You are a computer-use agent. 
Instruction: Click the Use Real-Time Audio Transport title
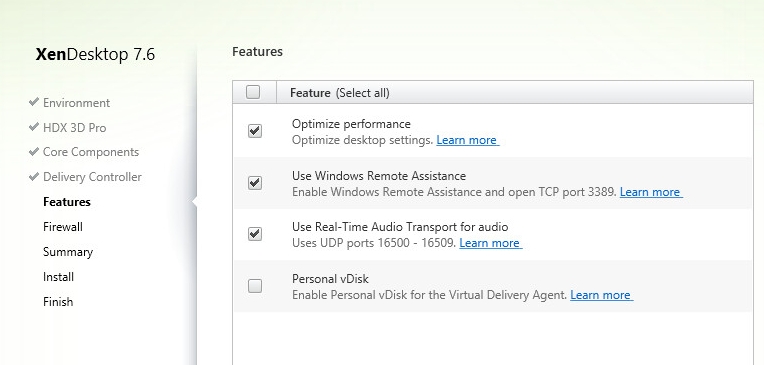coord(400,227)
